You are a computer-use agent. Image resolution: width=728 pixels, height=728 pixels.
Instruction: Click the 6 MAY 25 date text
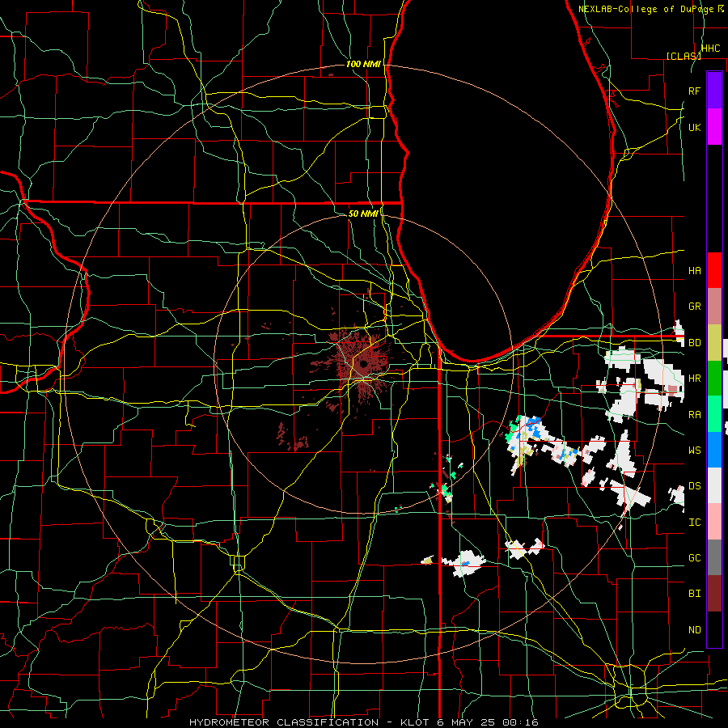pyautogui.click(x=465, y=722)
